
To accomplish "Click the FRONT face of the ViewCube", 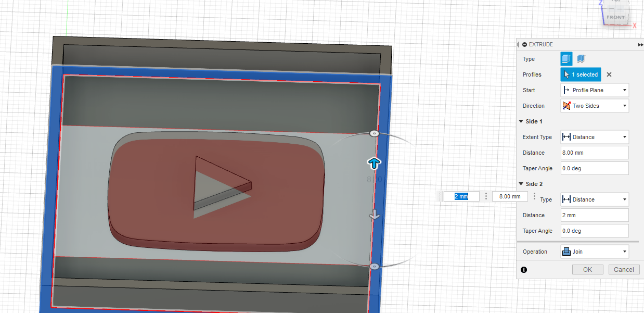I will coord(616,17).
